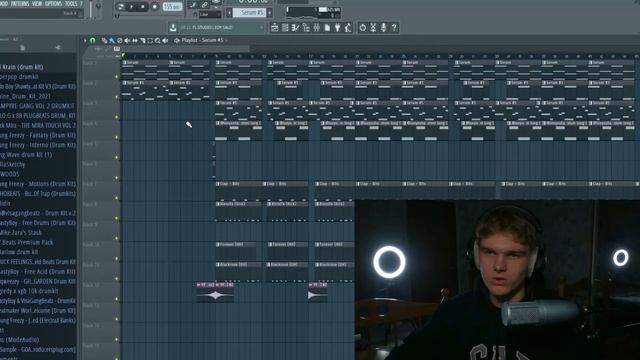Open the TOOLS menu

pos(71,4)
